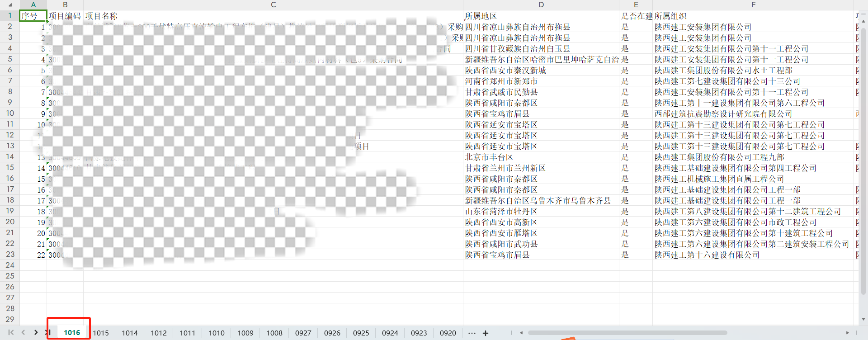Switch to sheet tab 1015
This screenshot has width=868, height=340.
click(101, 333)
